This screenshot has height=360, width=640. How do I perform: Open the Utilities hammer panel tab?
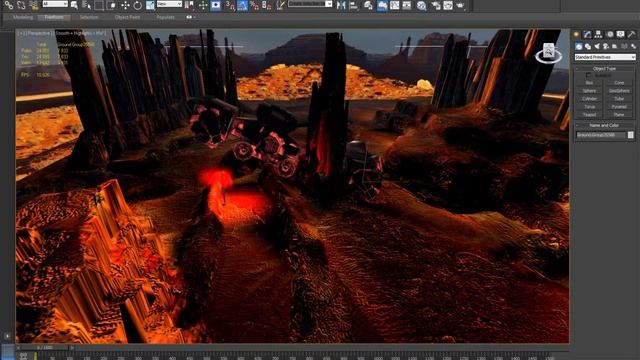pyautogui.click(x=631, y=34)
